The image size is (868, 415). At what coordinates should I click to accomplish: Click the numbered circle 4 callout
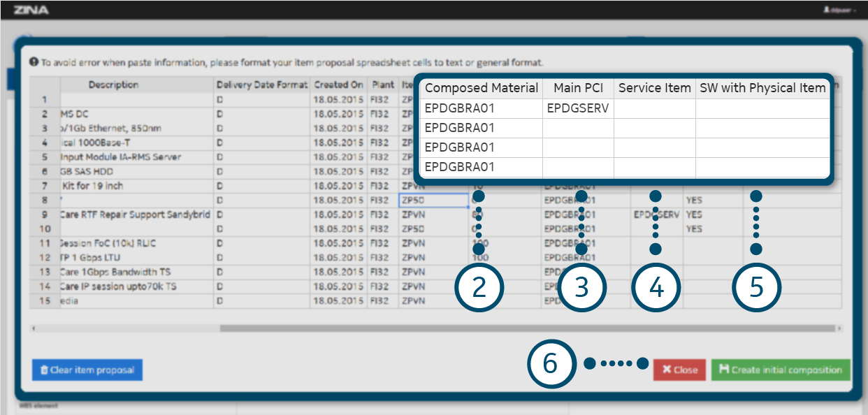pos(656,289)
